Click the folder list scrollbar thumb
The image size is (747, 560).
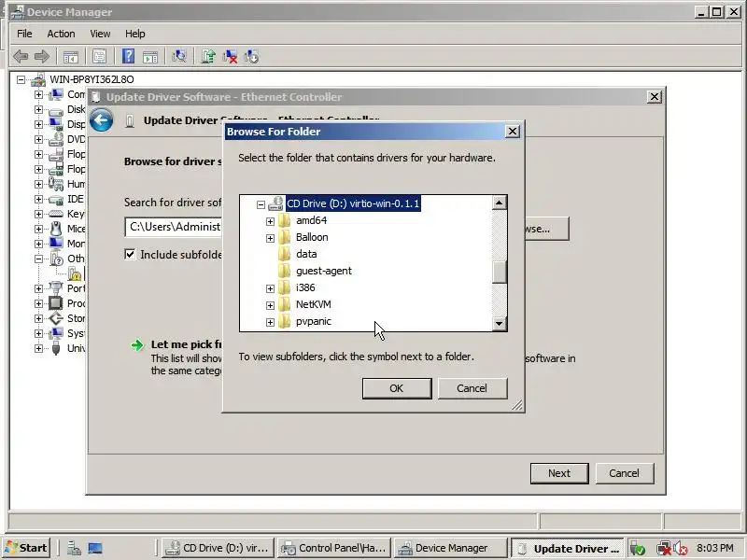tap(499, 272)
